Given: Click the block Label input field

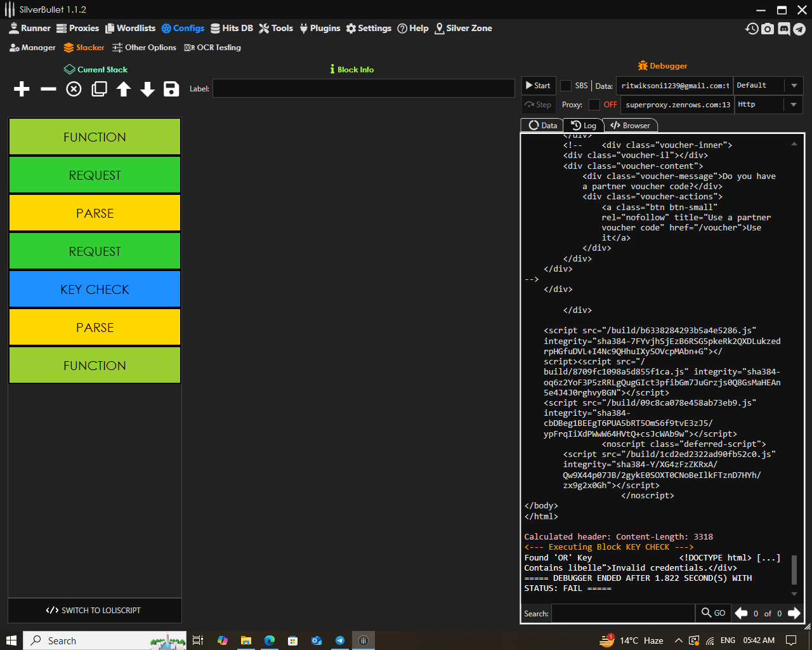Looking at the screenshot, I should tap(363, 89).
